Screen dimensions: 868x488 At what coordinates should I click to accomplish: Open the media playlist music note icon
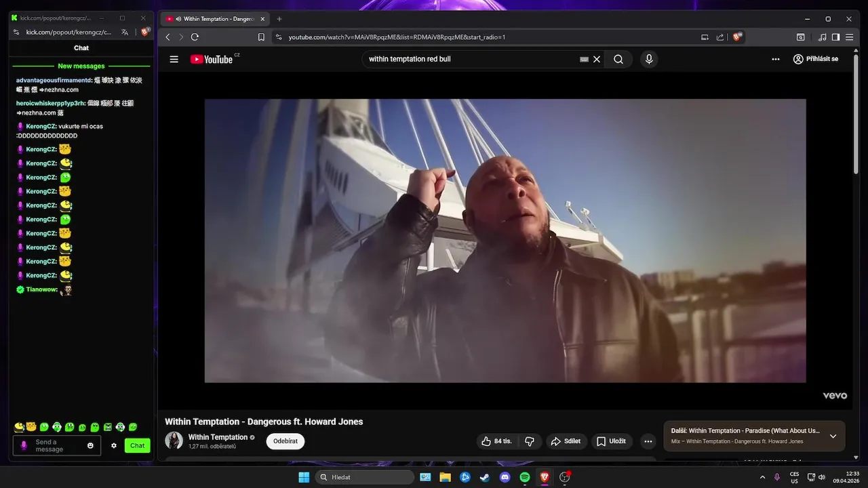(x=823, y=37)
